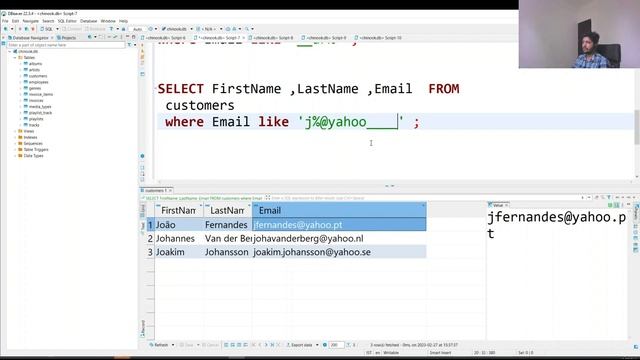Click the word SELECT in the SQL editor
The width and height of the screenshot is (640, 360).
(180, 89)
